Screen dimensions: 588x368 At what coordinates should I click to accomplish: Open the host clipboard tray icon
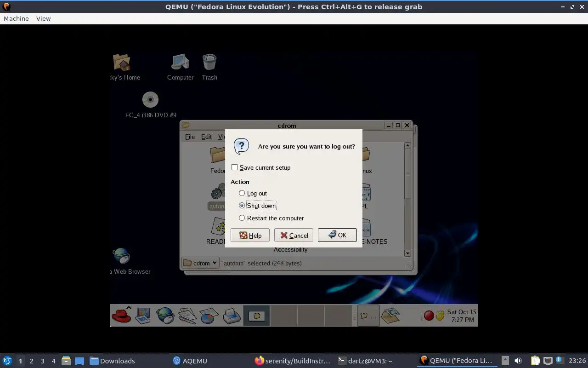click(x=536, y=361)
